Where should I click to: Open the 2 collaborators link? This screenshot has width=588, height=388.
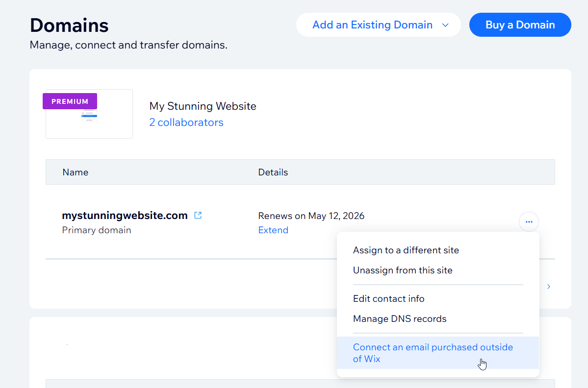(186, 122)
